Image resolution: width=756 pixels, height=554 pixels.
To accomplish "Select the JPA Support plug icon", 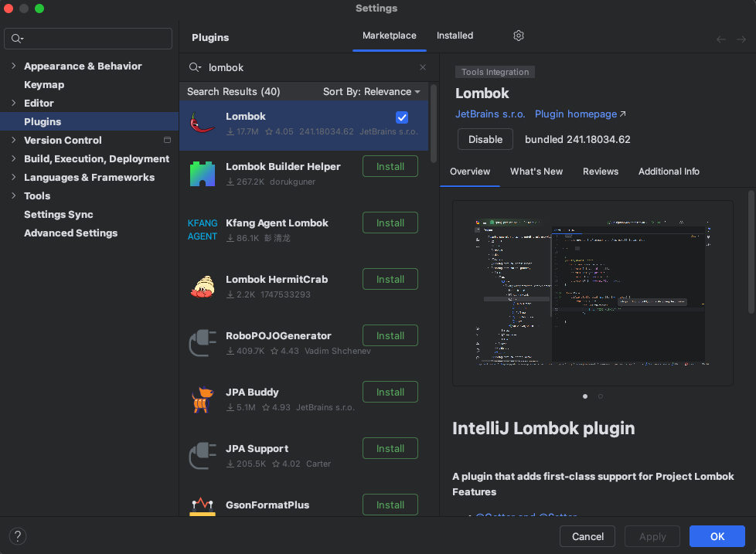I will pos(203,456).
